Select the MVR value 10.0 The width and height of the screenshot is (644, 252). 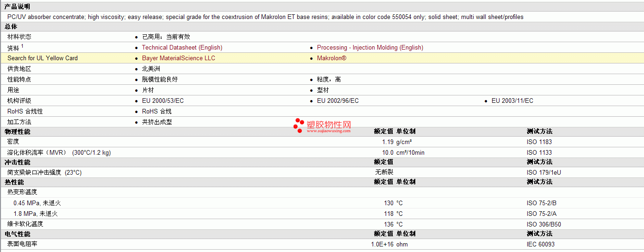pyautogui.click(x=388, y=152)
